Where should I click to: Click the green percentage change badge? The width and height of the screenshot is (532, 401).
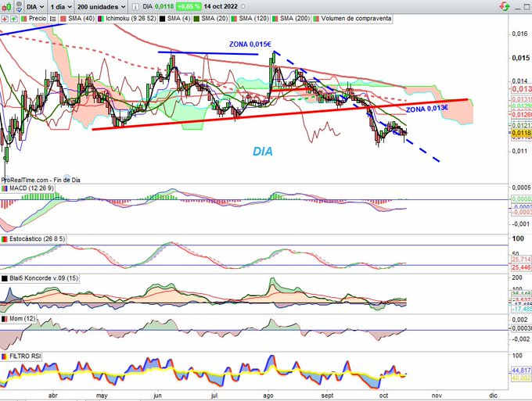pyautogui.click(x=189, y=6)
